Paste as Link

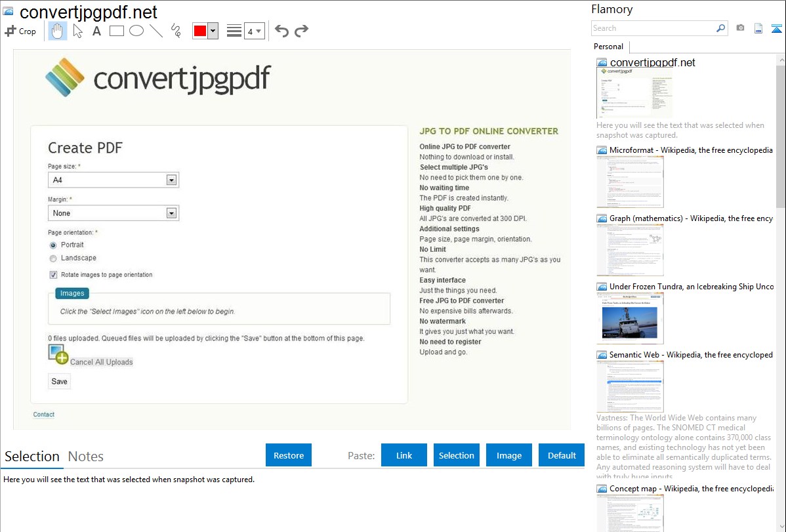tap(404, 455)
